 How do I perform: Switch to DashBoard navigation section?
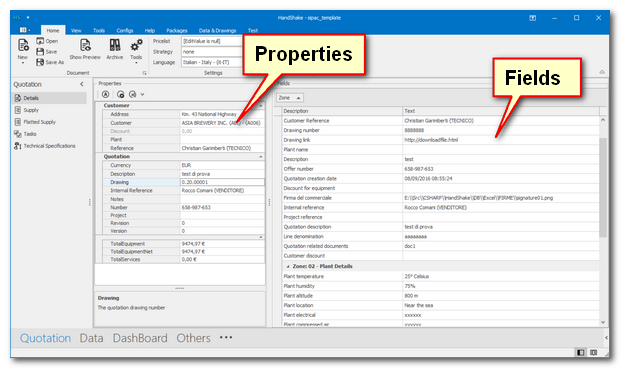pos(140,338)
